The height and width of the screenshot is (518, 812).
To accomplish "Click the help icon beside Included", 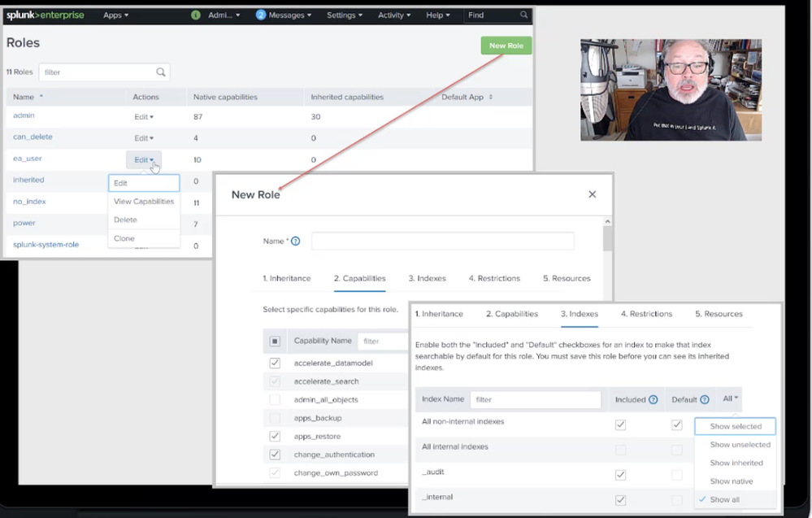I will click(x=654, y=399).
